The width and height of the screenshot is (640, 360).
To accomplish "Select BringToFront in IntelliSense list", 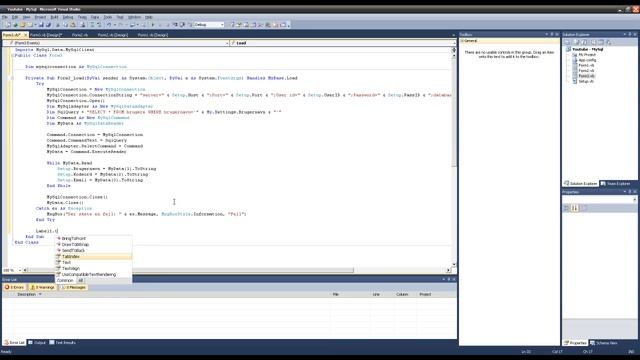I will (x=93, y=238).
